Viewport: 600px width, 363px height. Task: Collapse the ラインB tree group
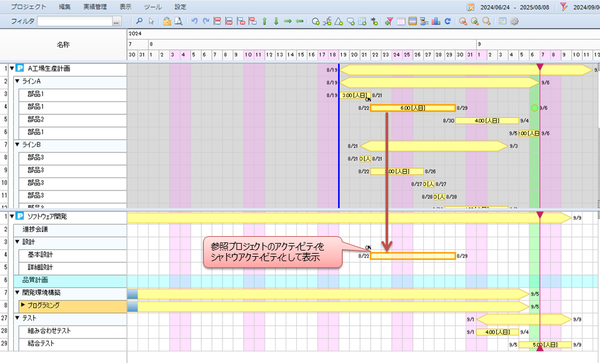[x=17, y=145]
